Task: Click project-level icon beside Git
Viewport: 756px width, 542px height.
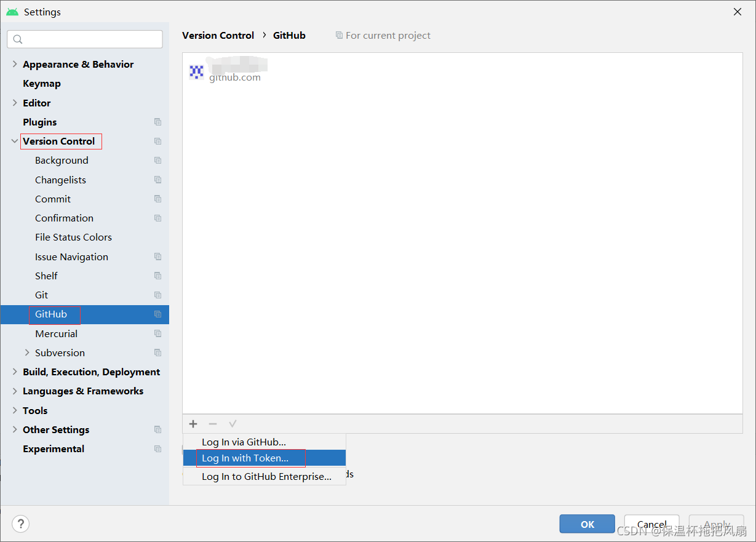Action: click(x=158, y=295)
